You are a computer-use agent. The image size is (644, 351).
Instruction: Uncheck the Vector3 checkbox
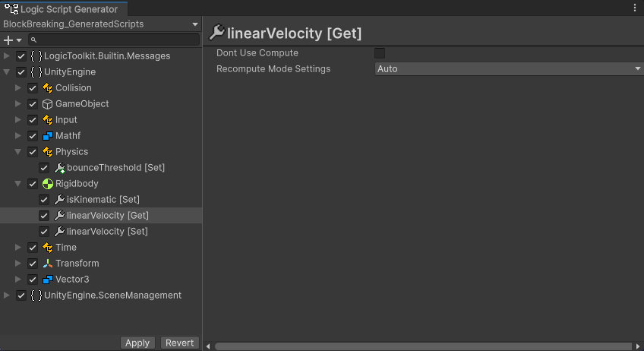[x=33, y=280]
